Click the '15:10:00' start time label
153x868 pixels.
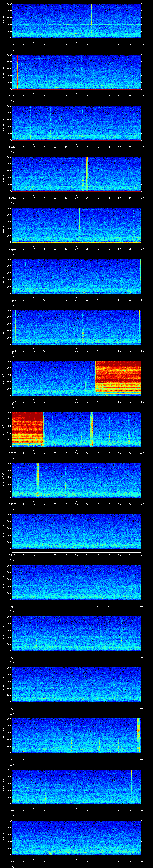(x=12, y=504)
